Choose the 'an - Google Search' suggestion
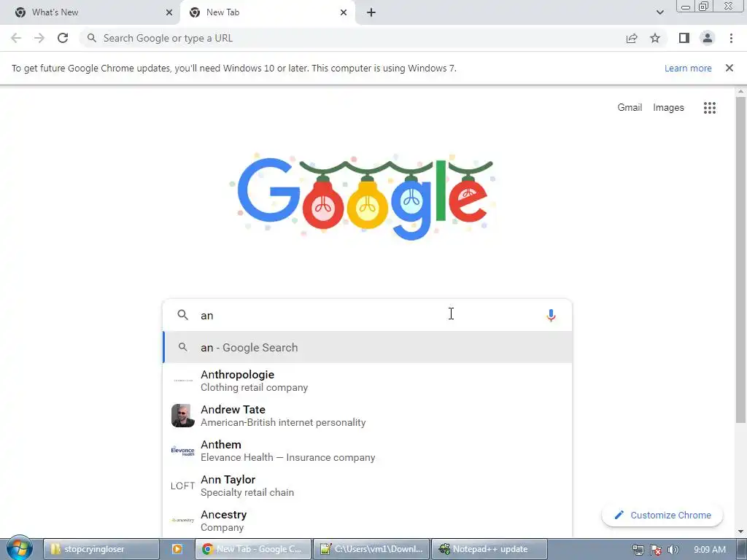747x560 pixels. point(367,347)
